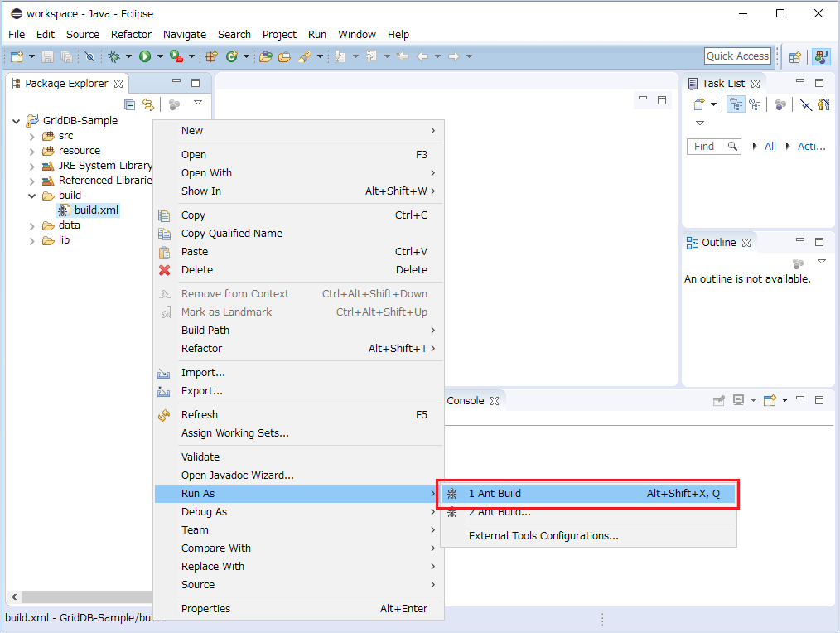This screenshot has width=840, height=633.
Task: Collapse the GridDB-Sample project tree node
Action: (x=16, y=121)
